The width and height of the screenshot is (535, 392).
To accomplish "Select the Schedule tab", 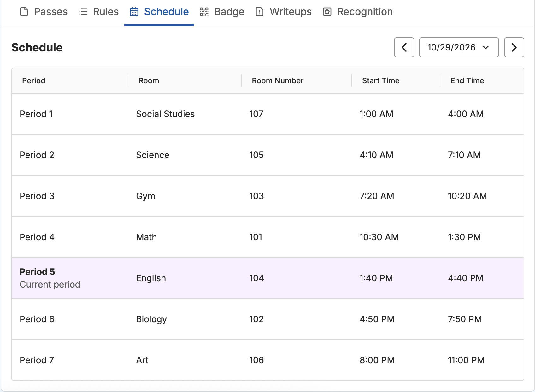I will click(159, 12).
